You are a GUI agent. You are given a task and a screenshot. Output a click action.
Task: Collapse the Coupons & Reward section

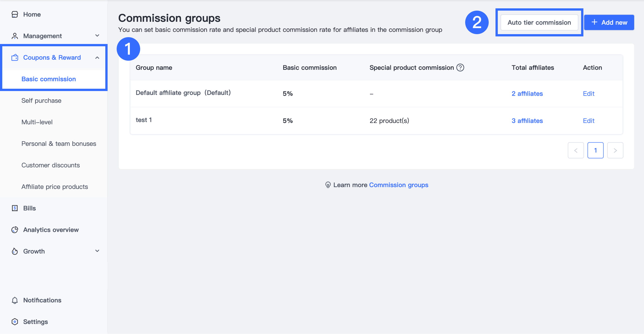[97, 58]
